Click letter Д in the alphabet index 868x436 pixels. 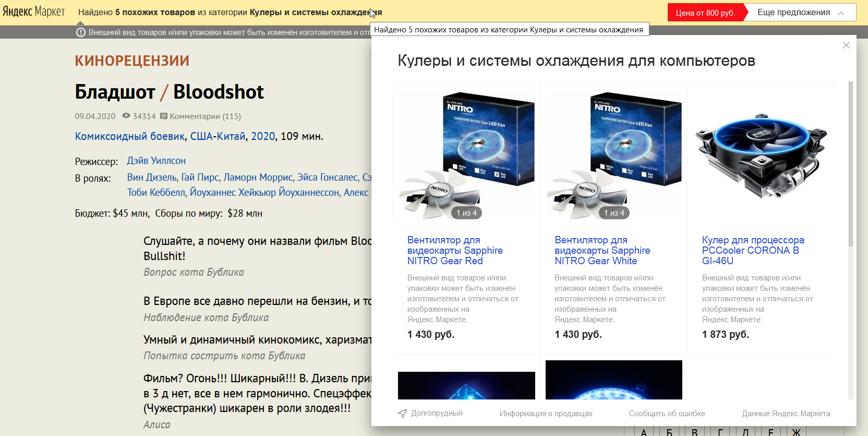point(745,432)
